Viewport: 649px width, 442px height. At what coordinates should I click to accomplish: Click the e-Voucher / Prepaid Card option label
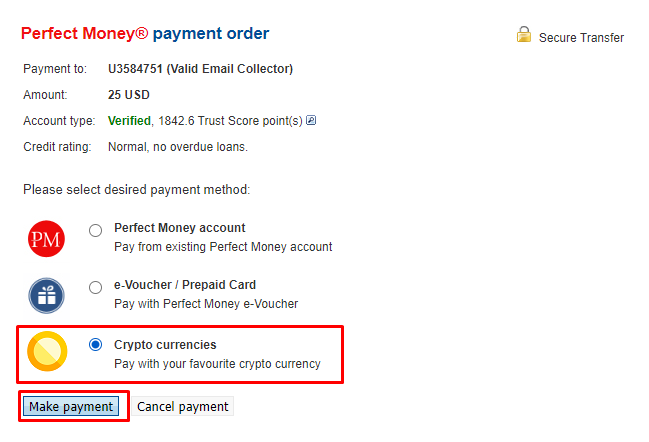click(x=185, y=285)
